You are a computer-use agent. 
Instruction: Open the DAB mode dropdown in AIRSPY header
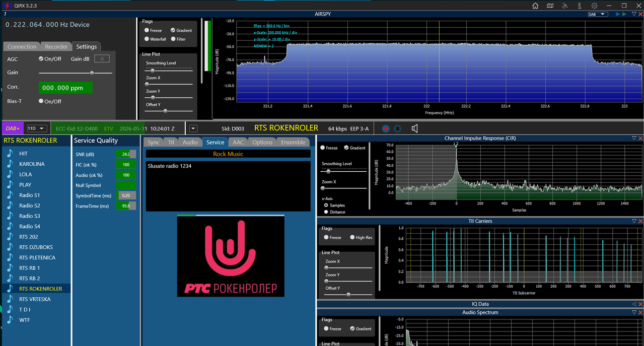598,14
